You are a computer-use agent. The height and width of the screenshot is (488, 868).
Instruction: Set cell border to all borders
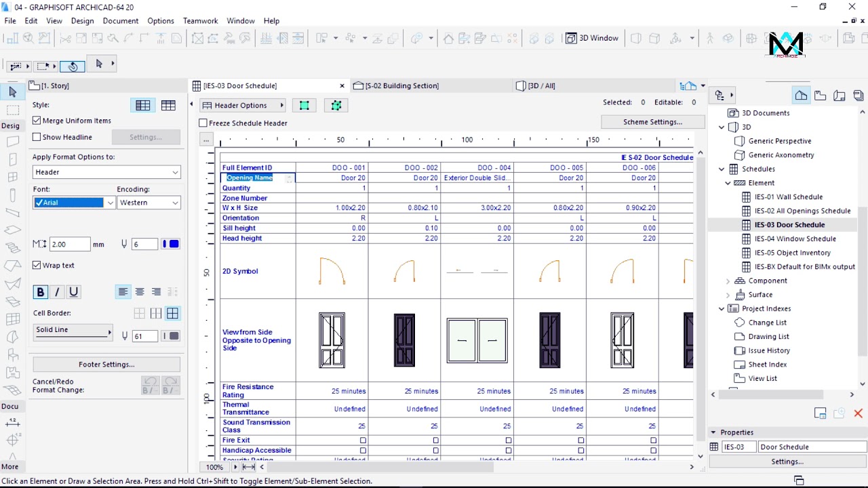pyautogui.click(x=172, y=313)
